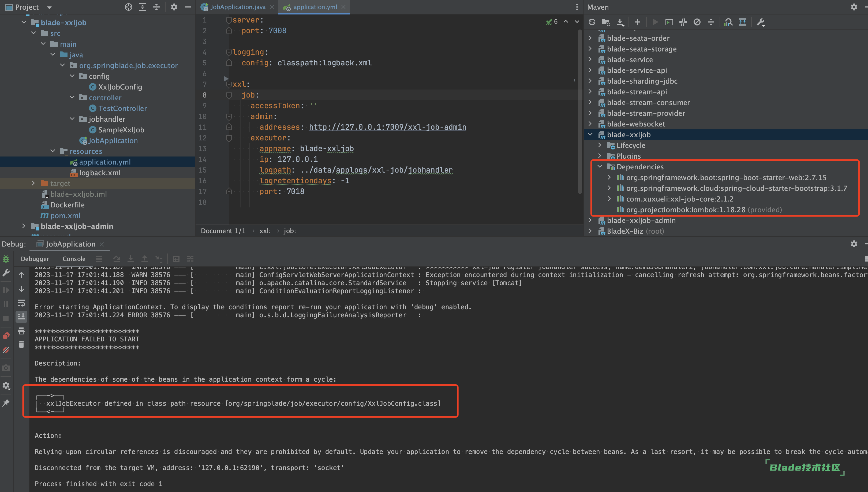Toggle Maven offline mode
The height and width of the screenshot is (492, 868).
[x=683, y=22]
